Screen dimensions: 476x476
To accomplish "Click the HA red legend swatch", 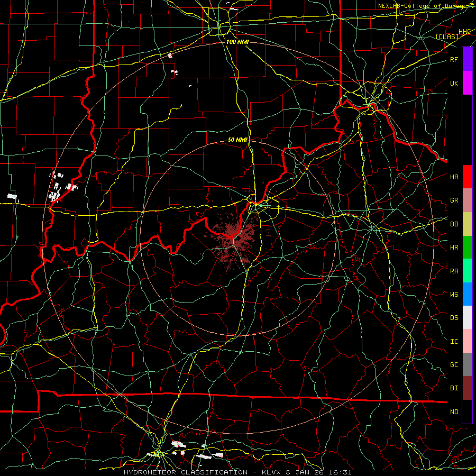I will pyautogui.click(x=467, y=177).
